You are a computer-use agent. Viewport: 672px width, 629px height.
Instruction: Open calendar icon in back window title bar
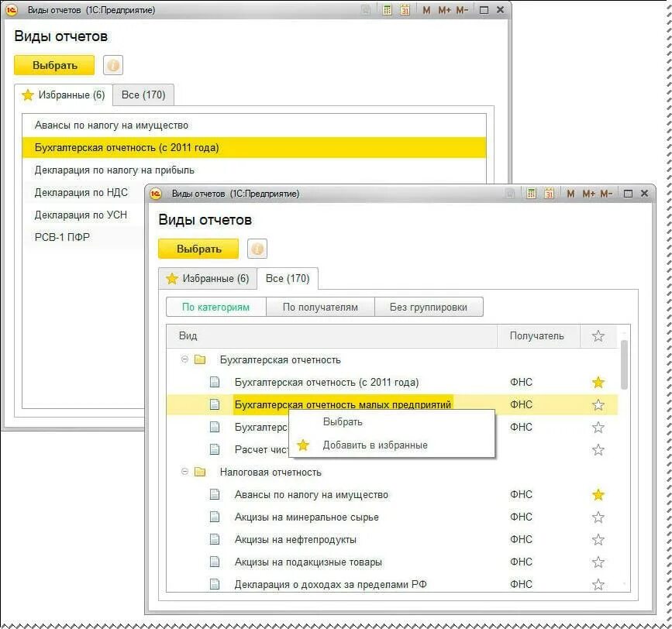pos(405,10)
